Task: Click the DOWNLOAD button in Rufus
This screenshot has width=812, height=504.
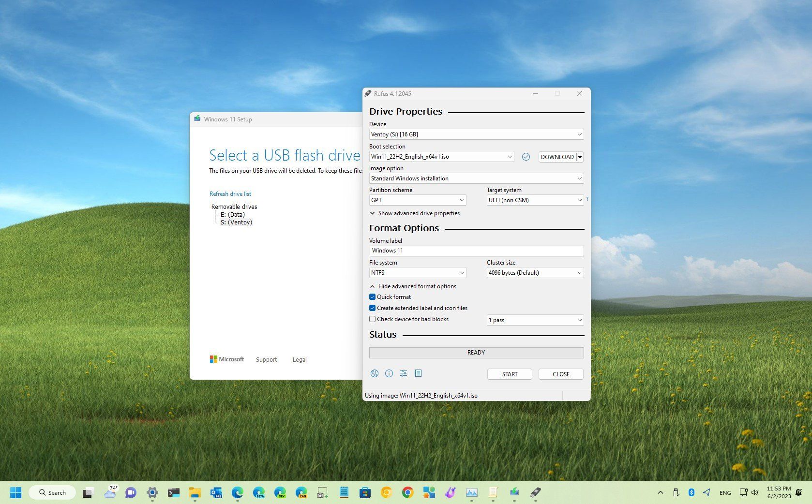Action: point(557,157)
